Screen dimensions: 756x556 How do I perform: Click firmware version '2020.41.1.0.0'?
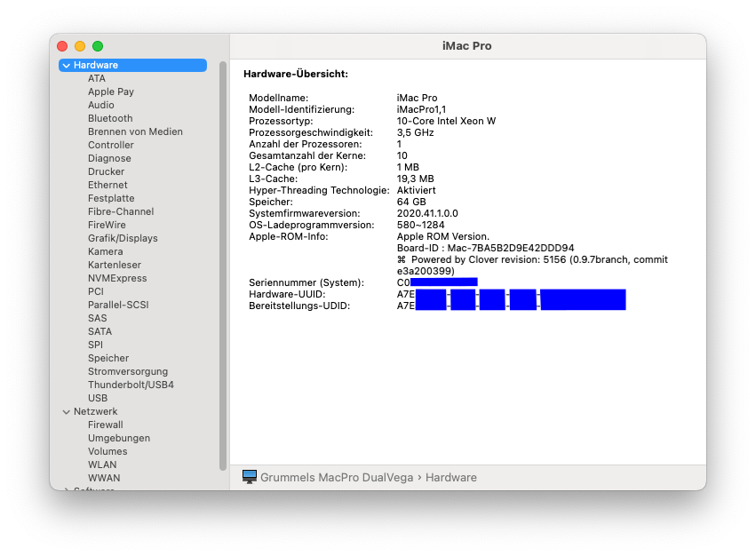coord(427,214)
